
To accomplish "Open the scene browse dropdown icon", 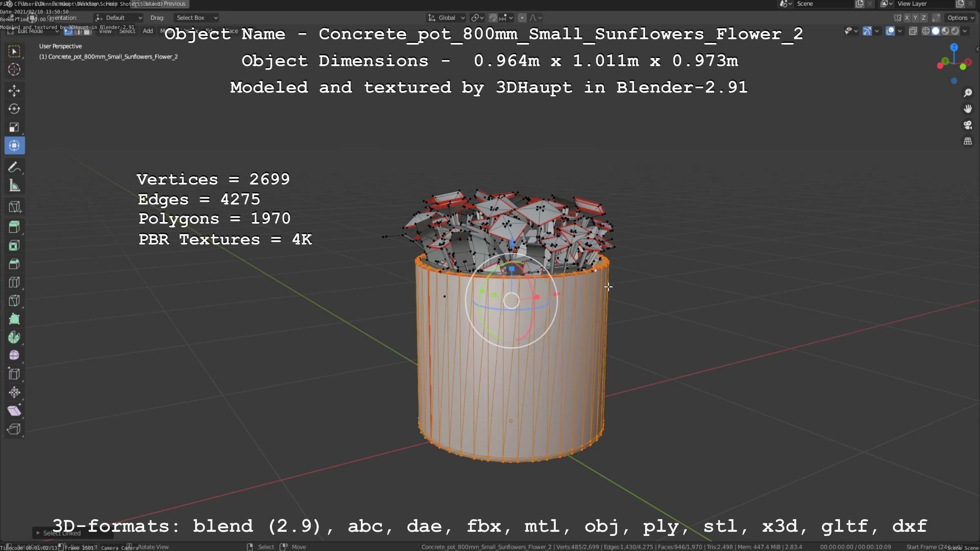I will point(786,4).
